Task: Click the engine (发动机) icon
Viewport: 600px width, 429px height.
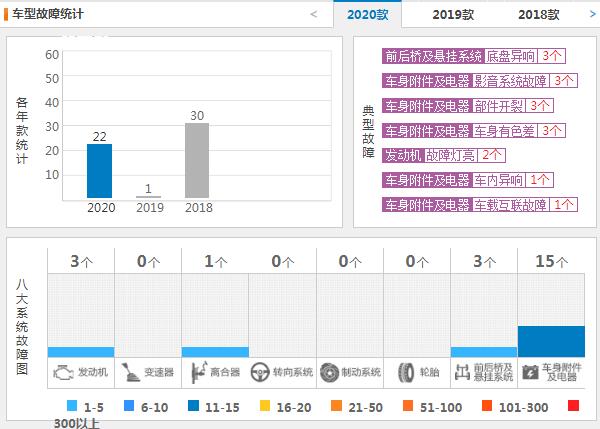Action: pos(63,372)
